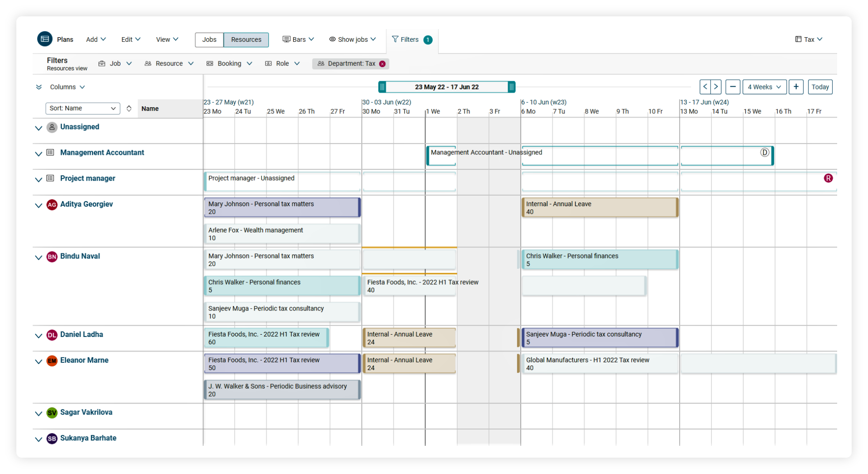
Task: Open the 4 Weeks zoom level dropdown
Action: [764, 87]
